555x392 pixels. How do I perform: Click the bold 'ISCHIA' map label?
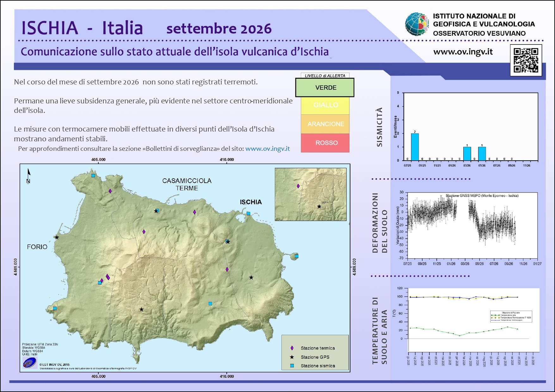click(251, 202)
